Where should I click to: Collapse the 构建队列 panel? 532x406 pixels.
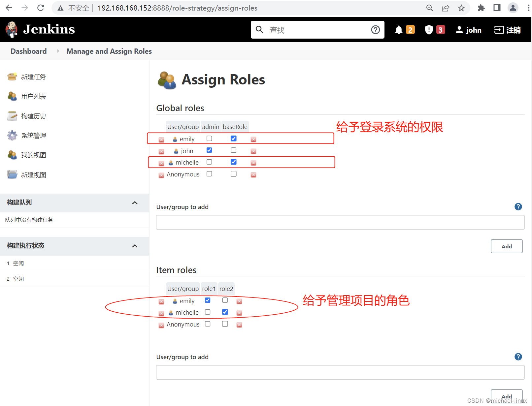(x=135, y=203)
